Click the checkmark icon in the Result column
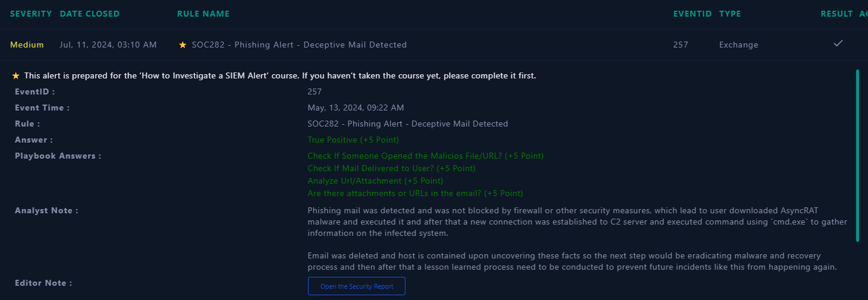The image size is (868, 300). point(838,43)
